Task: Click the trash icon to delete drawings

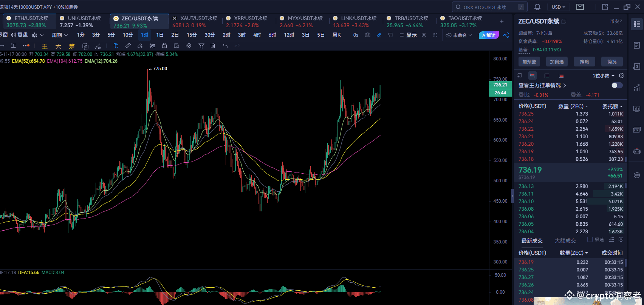Action: (213, 46)
